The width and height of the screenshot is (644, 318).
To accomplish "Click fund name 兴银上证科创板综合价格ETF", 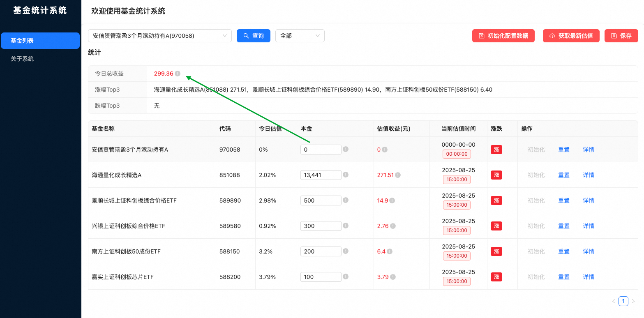I will [x=128, y=226].
